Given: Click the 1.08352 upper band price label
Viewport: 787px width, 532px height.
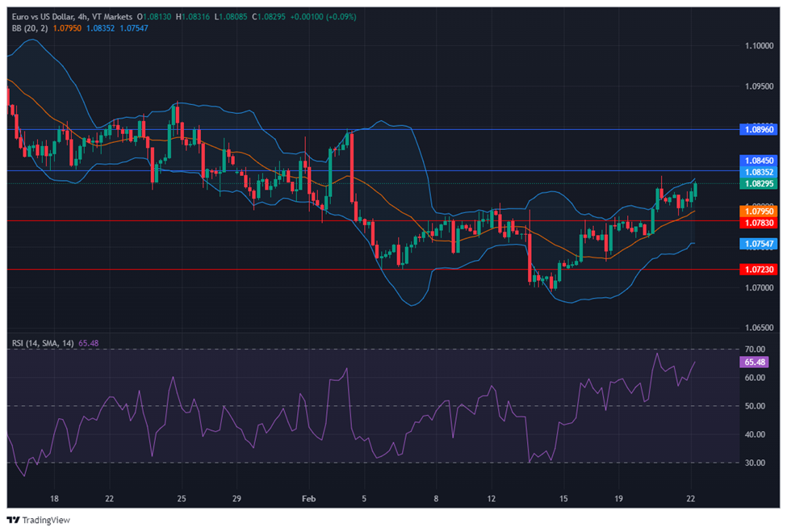Looking at the screenshot, I should tap(758, 172).
